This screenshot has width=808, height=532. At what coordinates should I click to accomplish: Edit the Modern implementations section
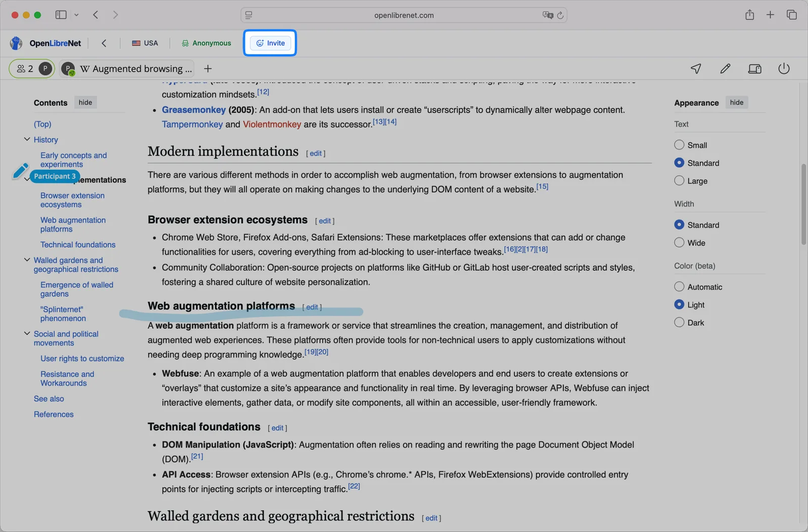[316, 153]
